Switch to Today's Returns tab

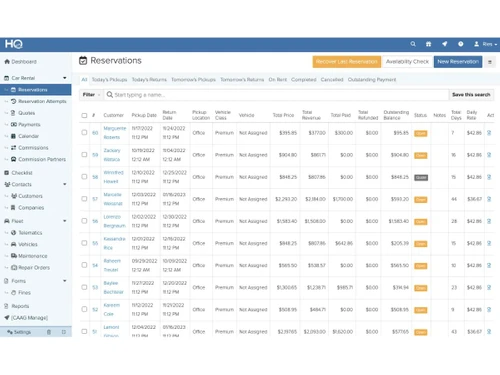point(149,80)
